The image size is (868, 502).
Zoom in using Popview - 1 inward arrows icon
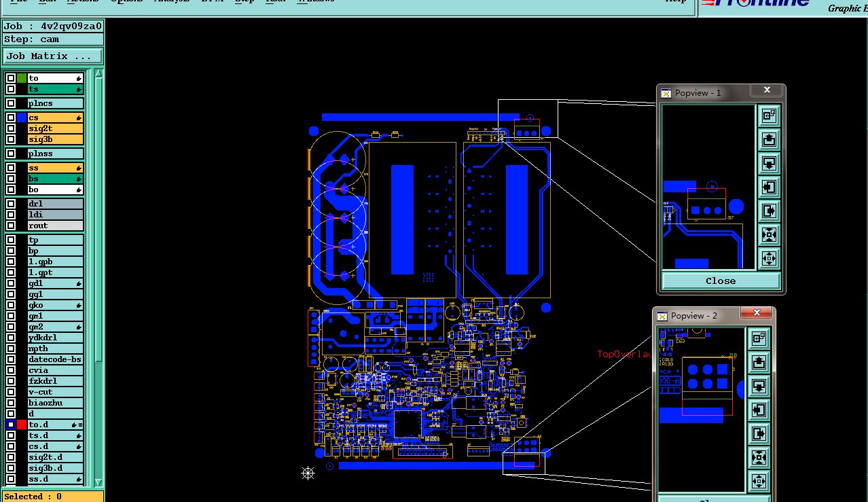point(769,234)
